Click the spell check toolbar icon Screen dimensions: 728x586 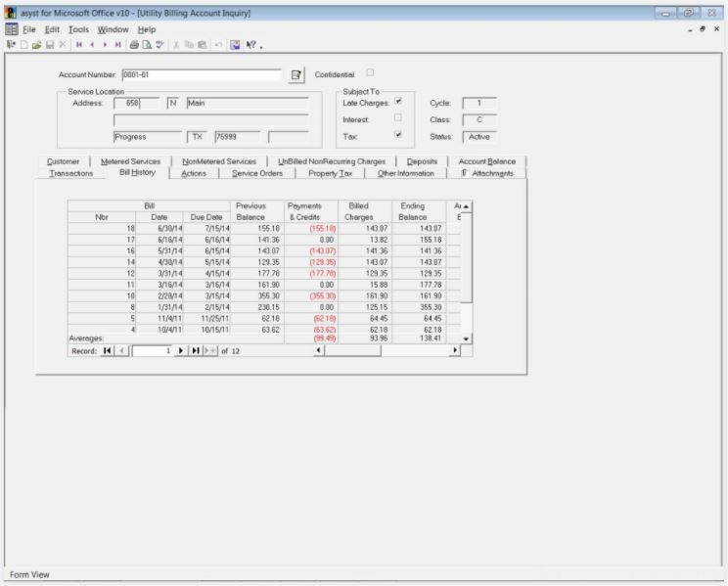pos(159,45)
